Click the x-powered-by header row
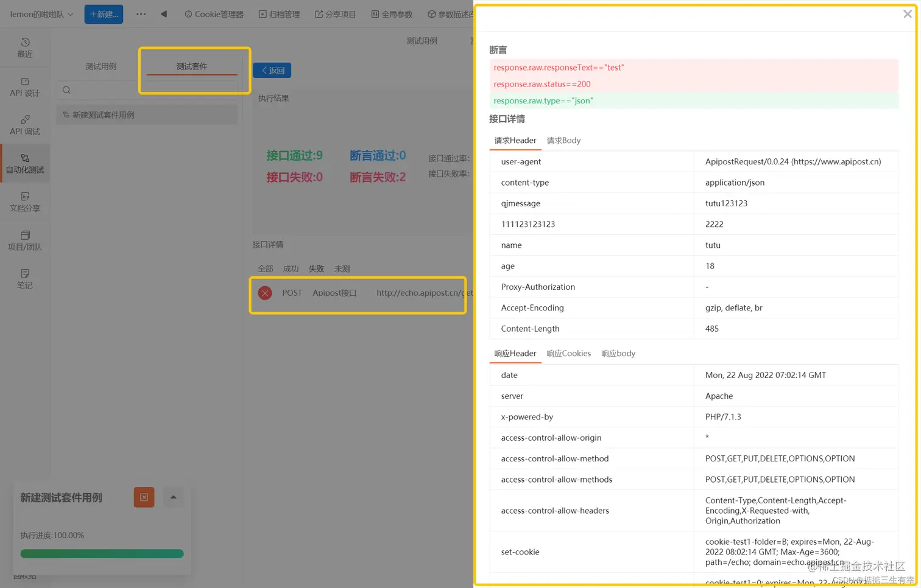This screenshot has height=588, width=921. point(694,417)
